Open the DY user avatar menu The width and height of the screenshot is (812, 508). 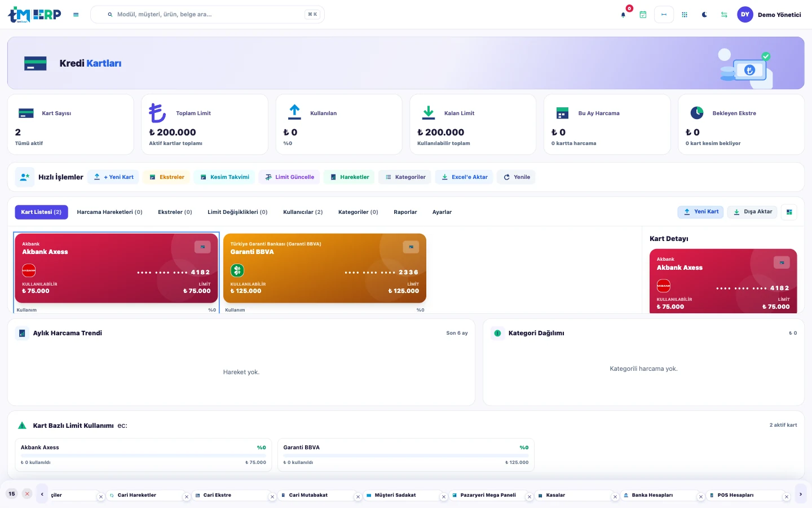[x=745, y=15]
